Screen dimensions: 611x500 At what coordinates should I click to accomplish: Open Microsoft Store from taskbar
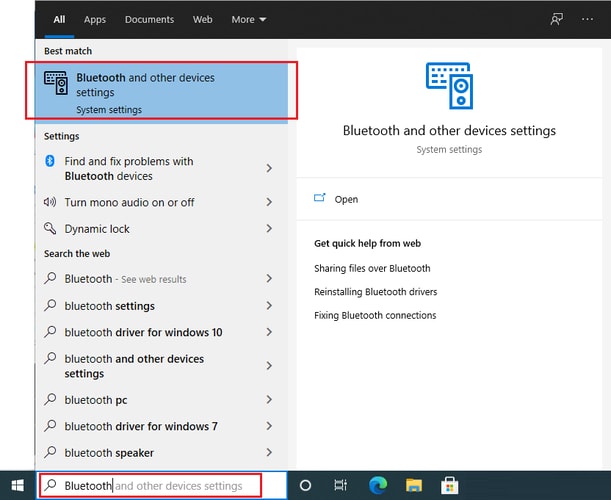coord(449,485)
